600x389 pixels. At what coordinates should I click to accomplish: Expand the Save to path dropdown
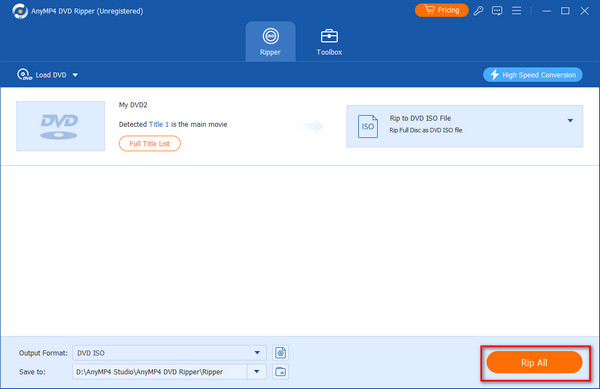(257, 371)
